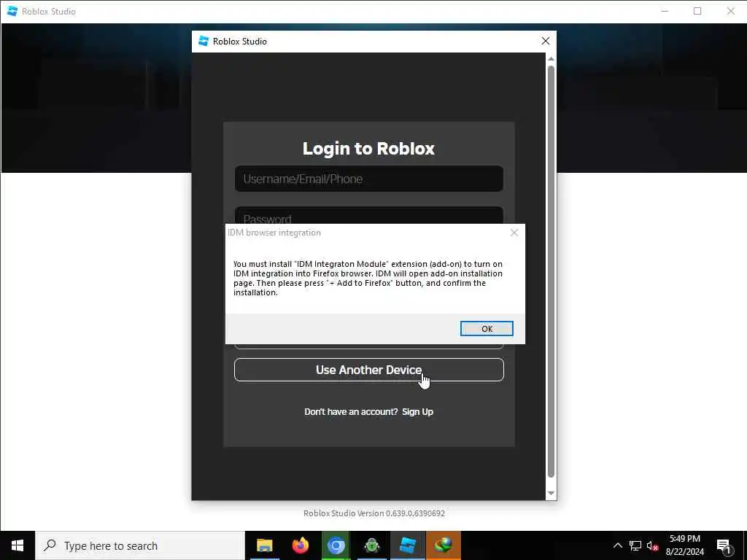Viewport: 747px width, 560px height.
Task: Open the notification center icon
Action: tap(724, 546)
